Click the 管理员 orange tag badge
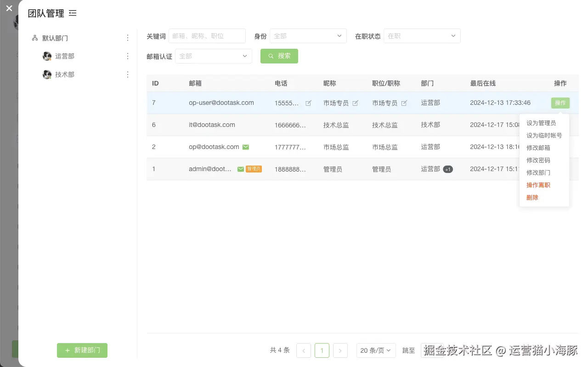This screenshot has width=588, height=367. [x=254, y=169]
